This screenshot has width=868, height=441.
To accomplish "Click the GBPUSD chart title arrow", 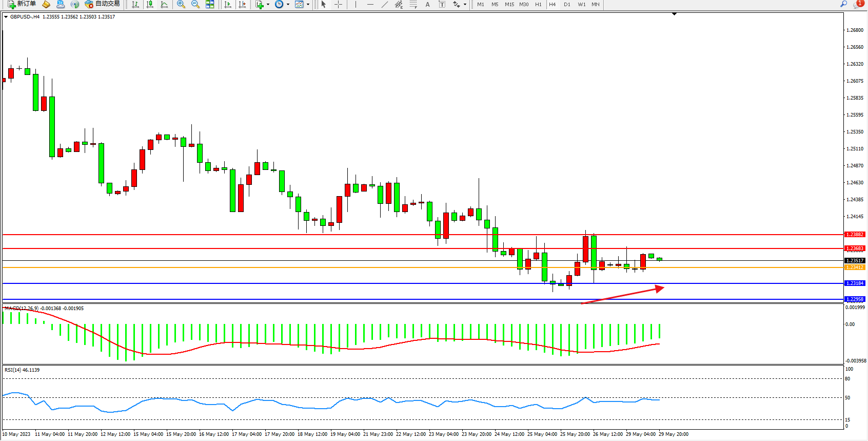I will [6, 17].
